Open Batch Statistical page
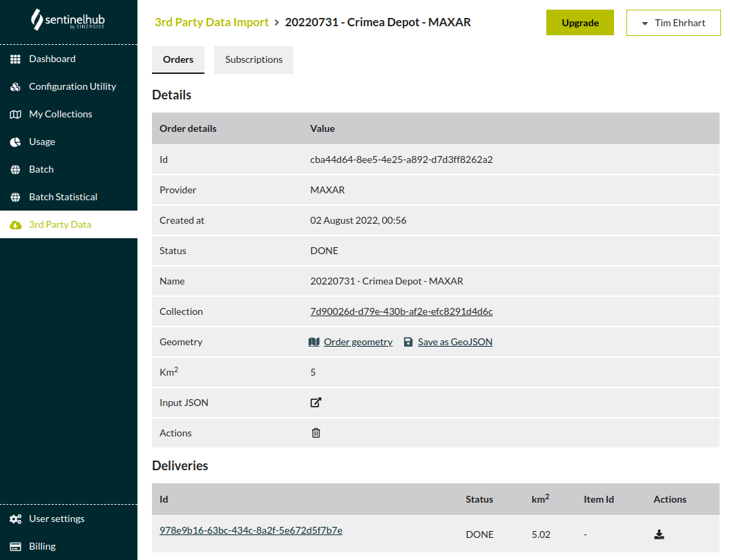The image size is (730, 560). 68,197
